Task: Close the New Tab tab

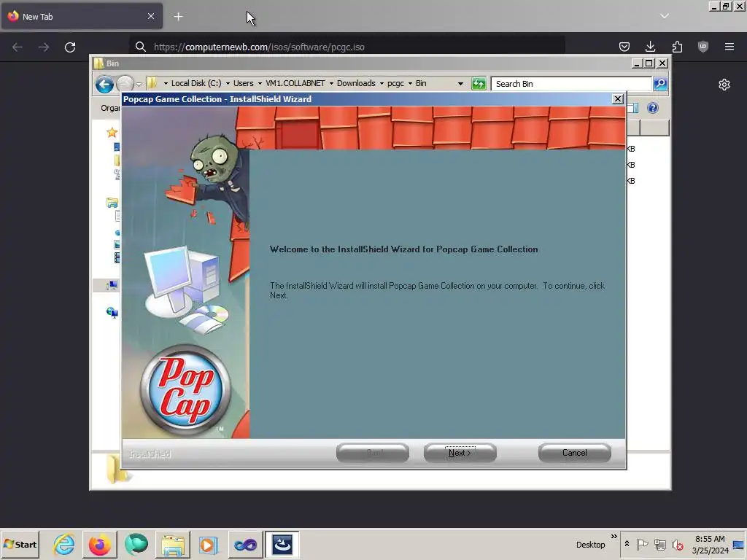Action: coord(150,16)
